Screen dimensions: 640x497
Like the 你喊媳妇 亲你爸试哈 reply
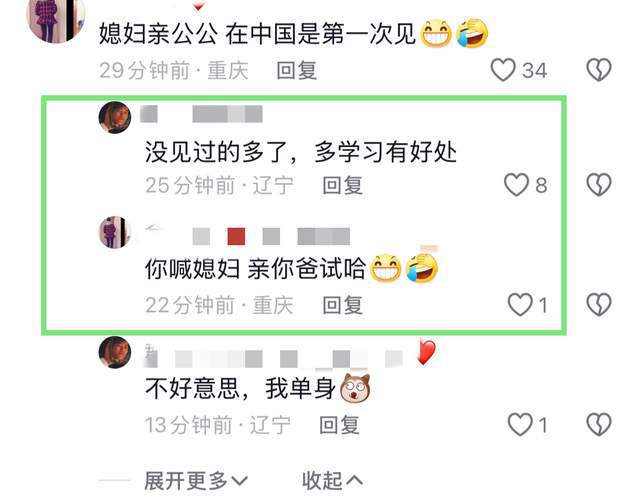click(x=520, y=305)
